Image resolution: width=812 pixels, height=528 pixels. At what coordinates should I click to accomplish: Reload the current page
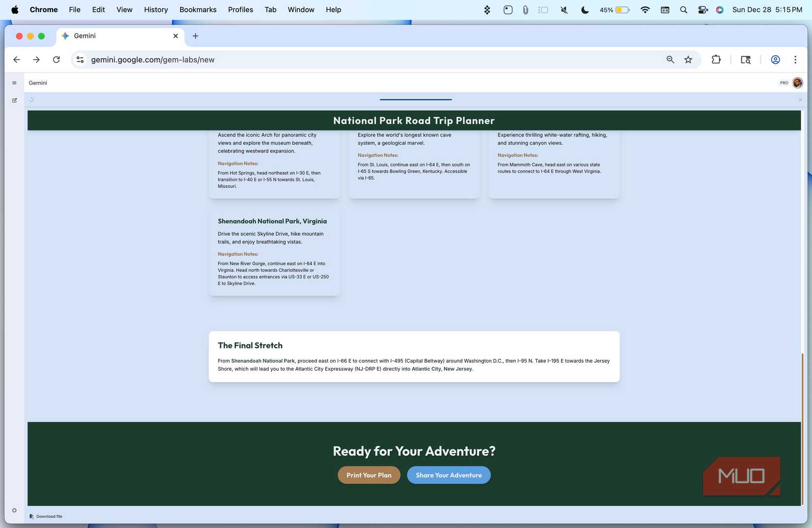pos(57,60)
